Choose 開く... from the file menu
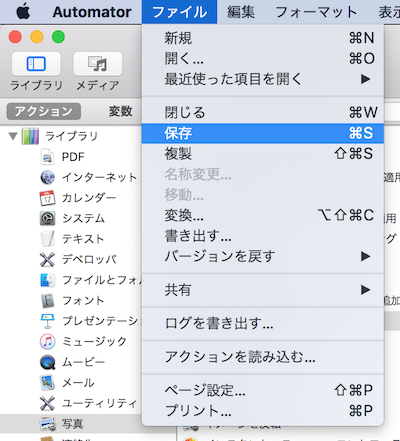Image resolution: width=400 pixels, height=441 pixels. 263,59
